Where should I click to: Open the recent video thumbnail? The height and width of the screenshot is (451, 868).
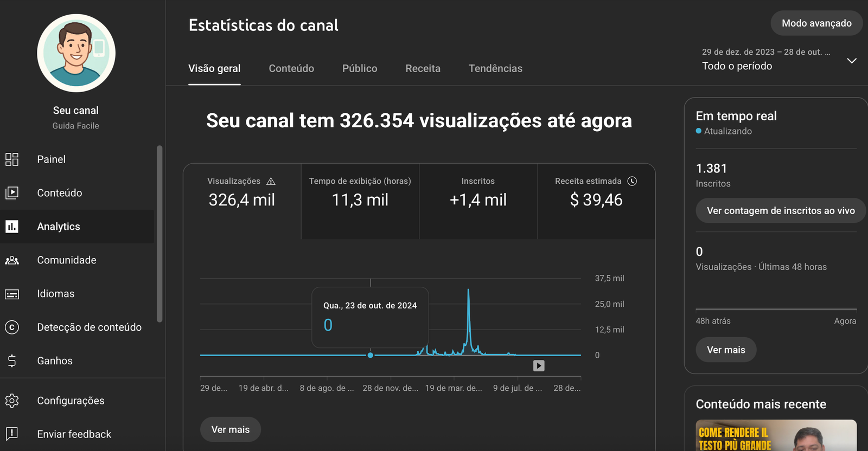(x=776, y=435)
